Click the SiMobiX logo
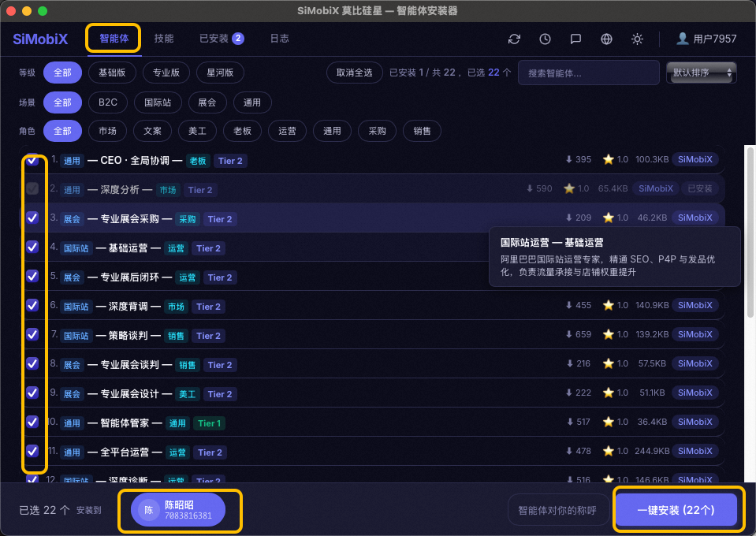Viewport: 756px width, 536px height. coord(40,39)
